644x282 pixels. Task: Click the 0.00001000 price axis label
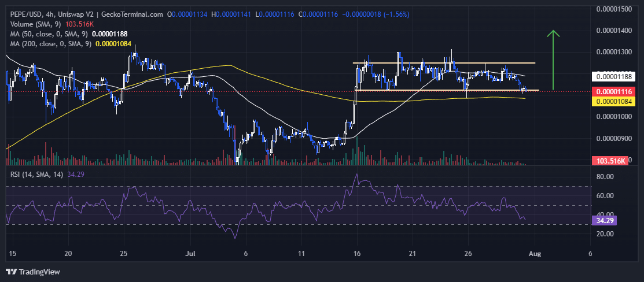tap(613, 117)
